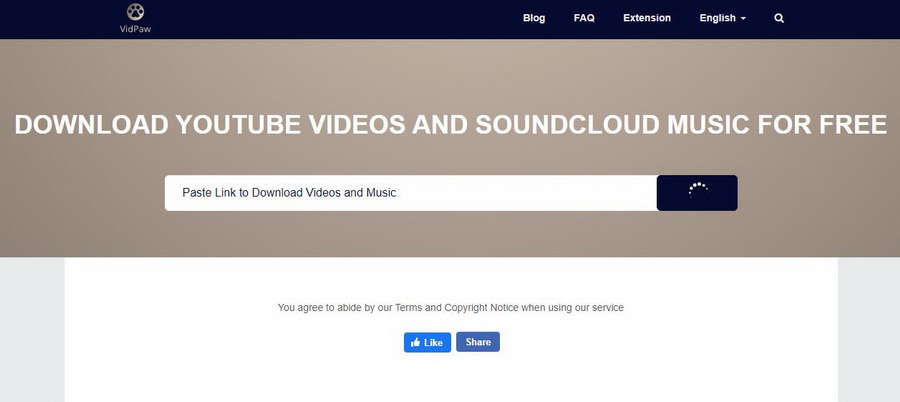
Task: Open the Extension page from navbar
Action: [x=647, y=18]
